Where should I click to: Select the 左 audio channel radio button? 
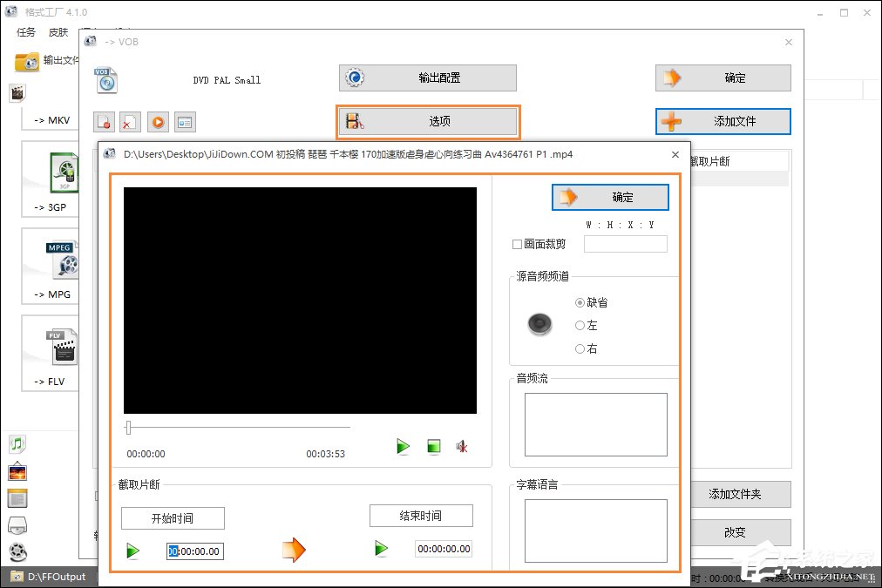point(580,327)
